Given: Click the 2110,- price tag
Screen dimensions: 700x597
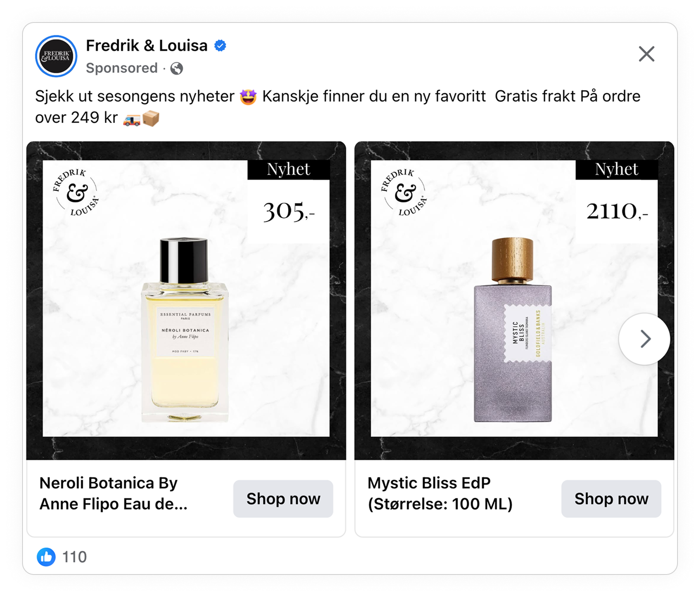Looking at the screenshot, I should pyautogui.click(x=617, y=211).
